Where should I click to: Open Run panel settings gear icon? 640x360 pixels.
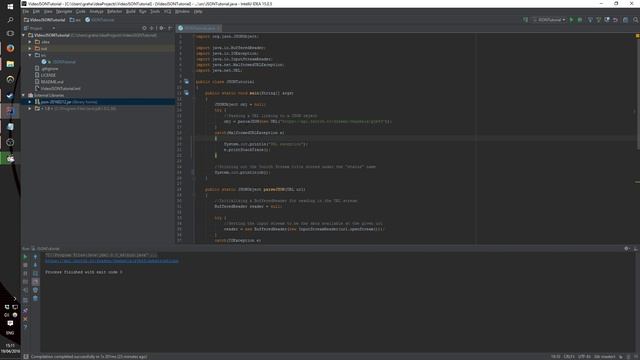[627, 248]
